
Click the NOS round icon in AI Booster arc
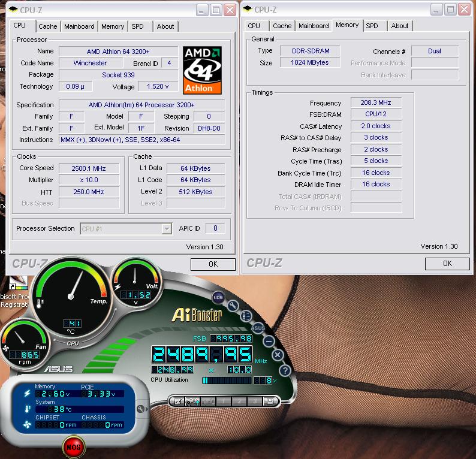pos(218,297)
